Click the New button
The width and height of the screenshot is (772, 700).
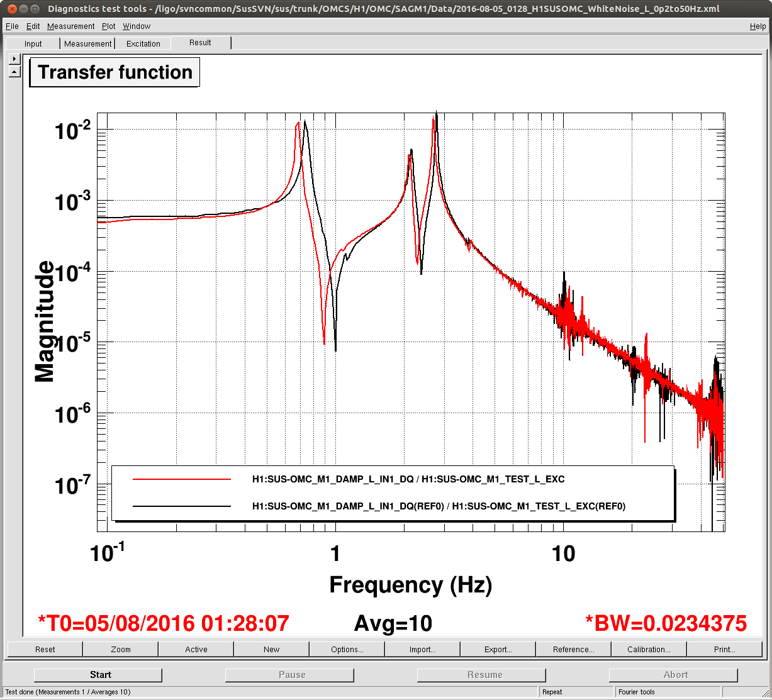coord(271,649)
